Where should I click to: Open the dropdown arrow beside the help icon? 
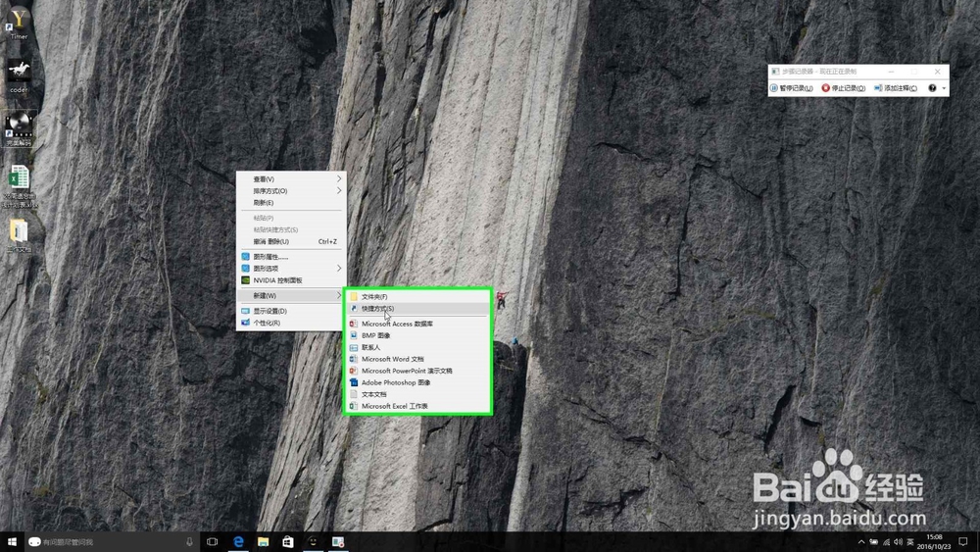coord(944,88)
